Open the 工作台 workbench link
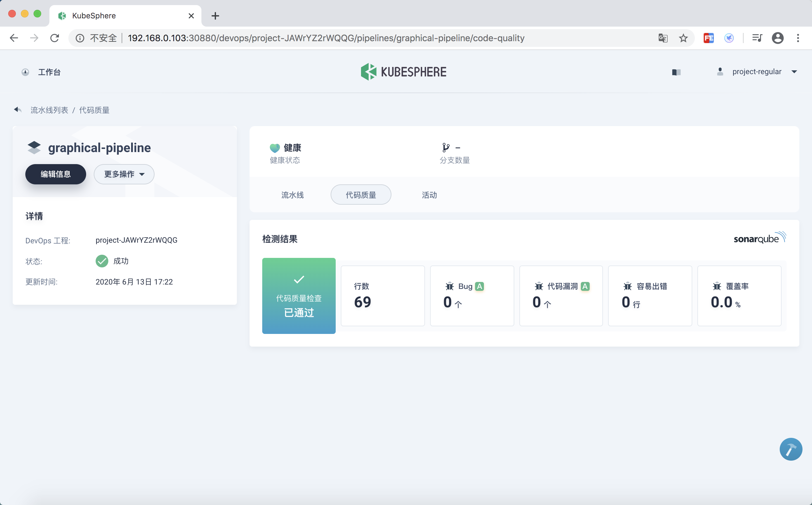 (x=49, y=72)
